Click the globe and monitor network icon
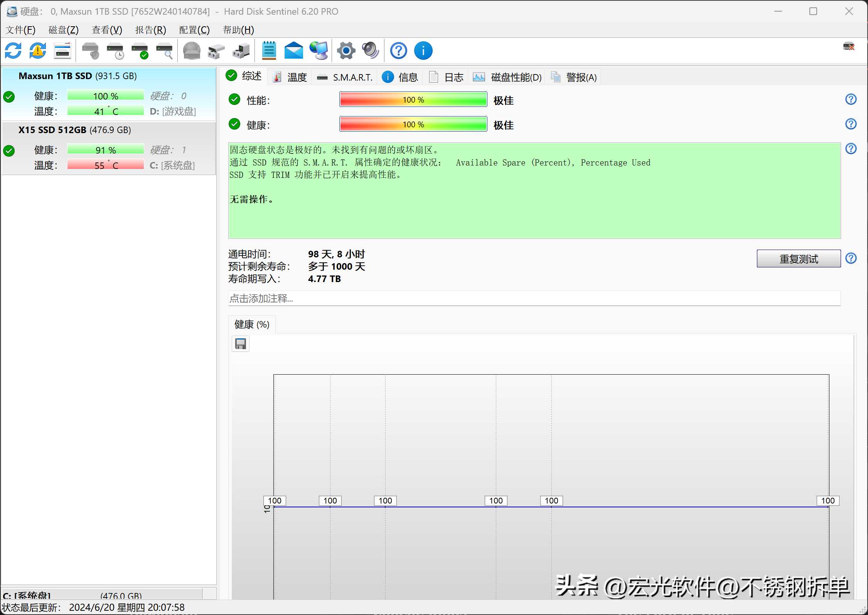 tap(319, 51)
